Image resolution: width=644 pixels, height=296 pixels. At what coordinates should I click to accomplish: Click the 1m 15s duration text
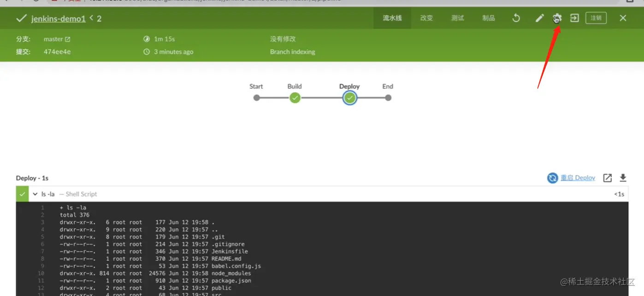(x=165, y=39)
